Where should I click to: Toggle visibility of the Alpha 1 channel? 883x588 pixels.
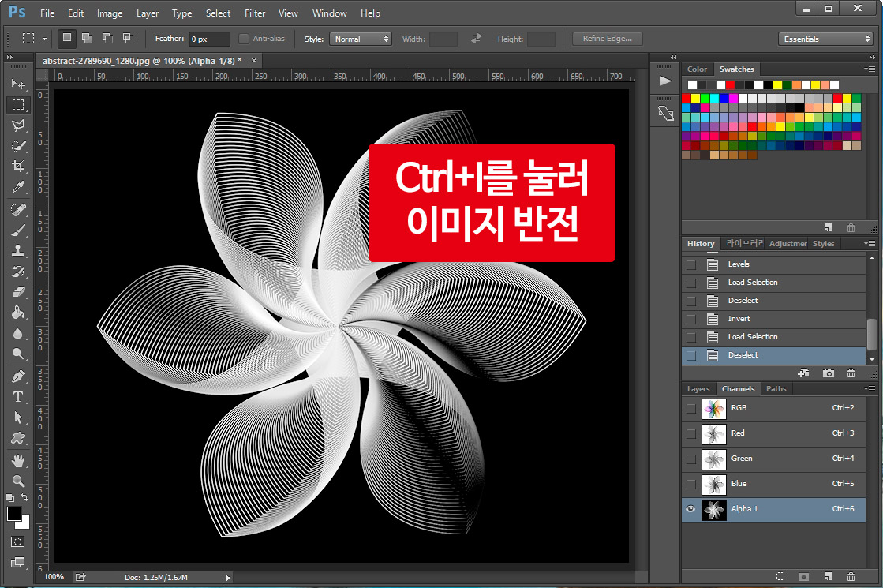tap(690, 509)
